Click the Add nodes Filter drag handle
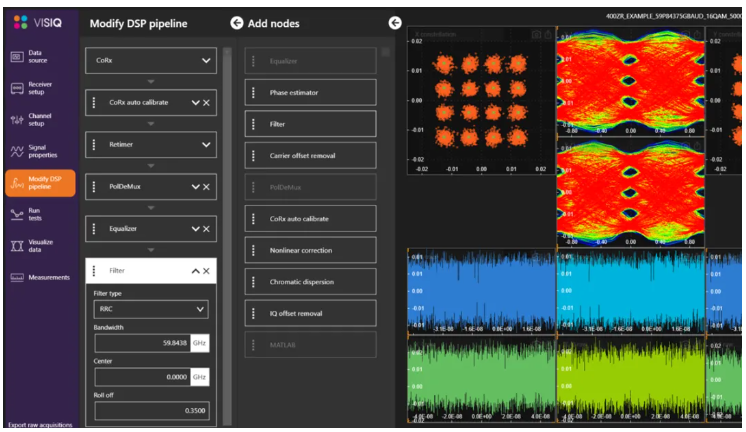 [253, 124]
